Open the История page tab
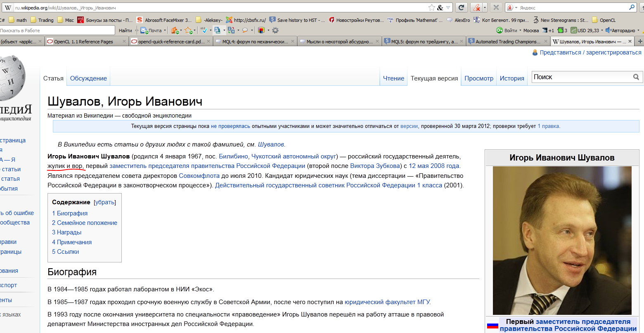The width and height of the screenshot is (644, 333). pos(512,78)
